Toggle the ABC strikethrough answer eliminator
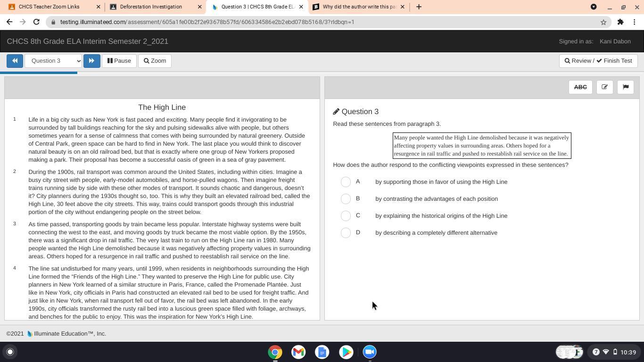The height and width of the screenshot is (362, 644). coord(580,87)
